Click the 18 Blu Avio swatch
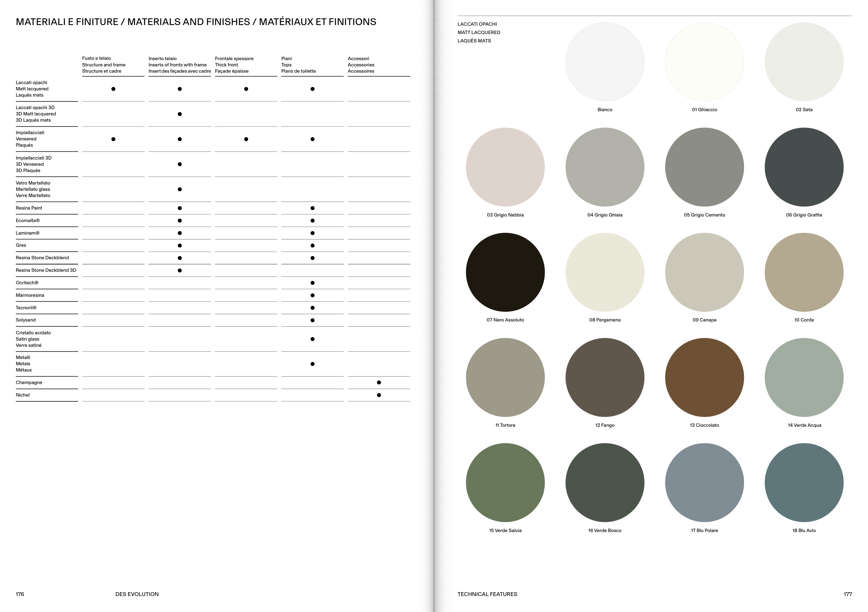The width and height of the screenshot is (868, 612). 804,482
